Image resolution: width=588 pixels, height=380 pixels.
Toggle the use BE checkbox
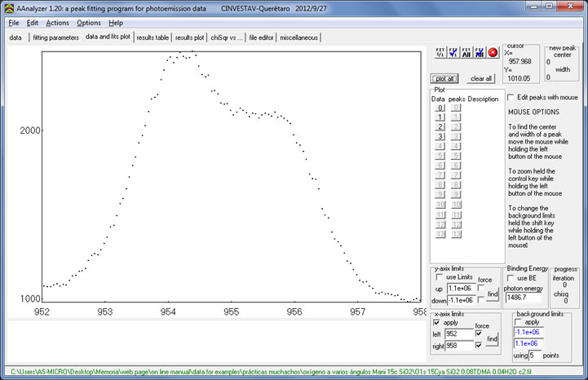(x=512, y=279)
